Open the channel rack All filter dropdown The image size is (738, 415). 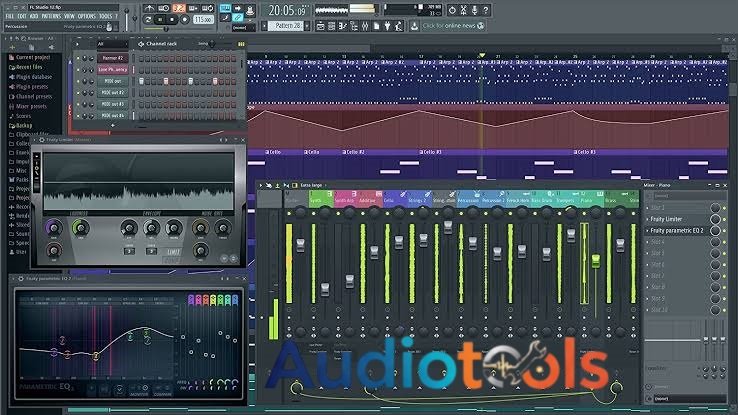click(112, 44)
